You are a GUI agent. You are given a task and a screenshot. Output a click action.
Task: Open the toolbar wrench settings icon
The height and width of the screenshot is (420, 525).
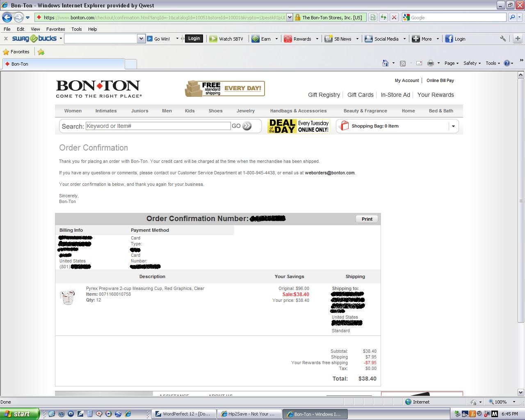(x=503, y=39)
